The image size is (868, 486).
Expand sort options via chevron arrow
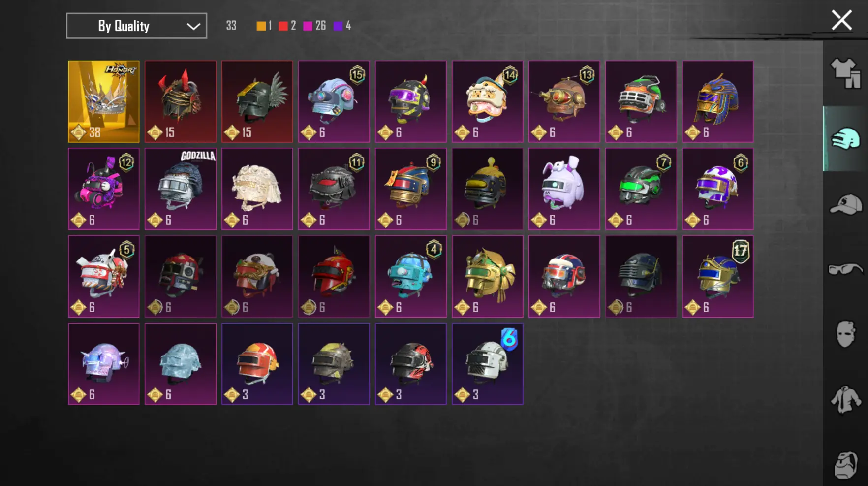point(193,26)
